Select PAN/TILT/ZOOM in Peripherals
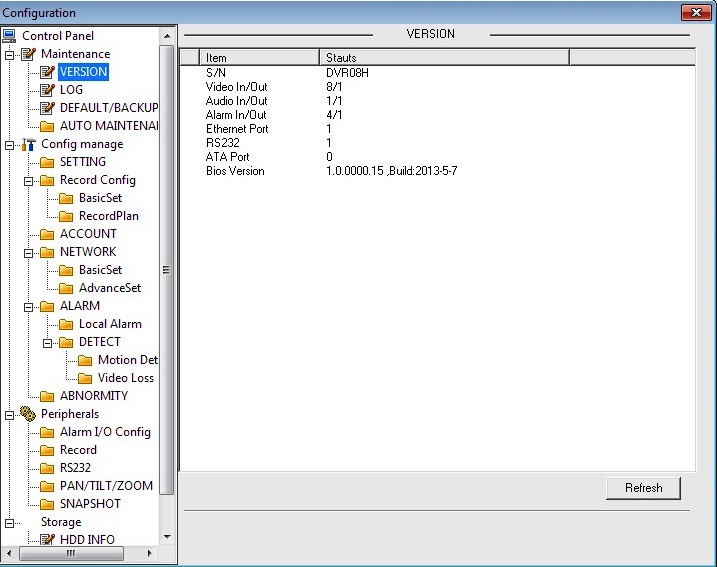 click(106, 486)
